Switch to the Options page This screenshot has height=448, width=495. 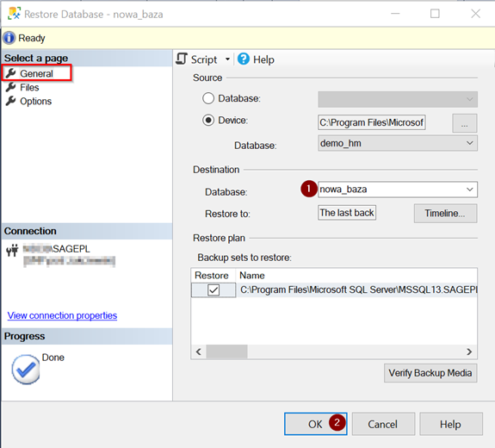35,102
